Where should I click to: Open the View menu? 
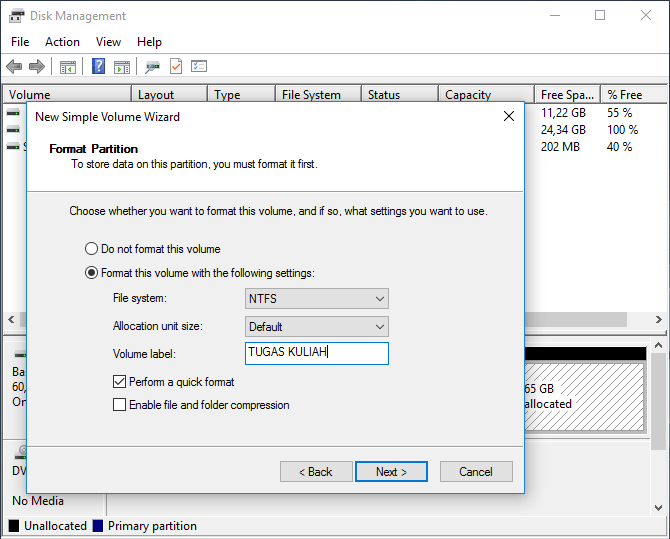pos(108,42)
